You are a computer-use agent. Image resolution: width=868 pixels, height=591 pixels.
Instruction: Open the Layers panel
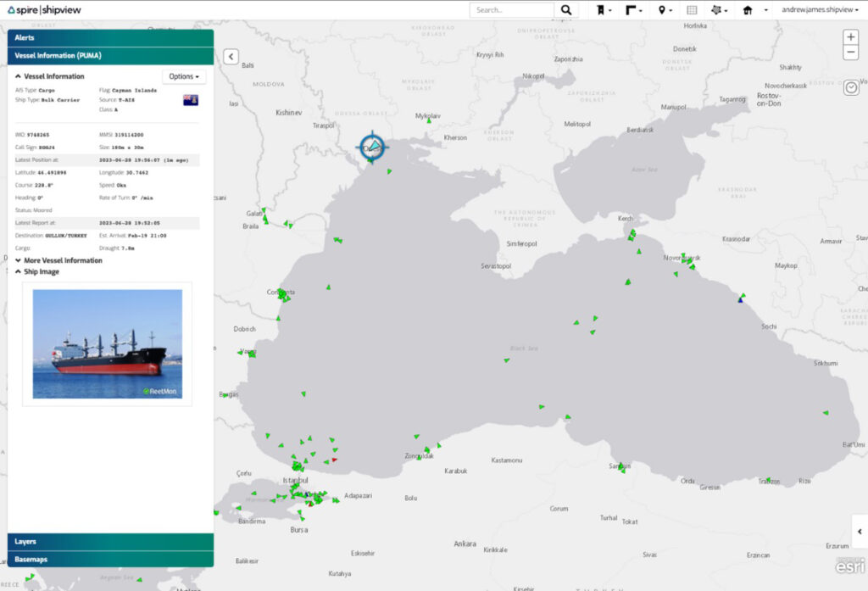108,541
